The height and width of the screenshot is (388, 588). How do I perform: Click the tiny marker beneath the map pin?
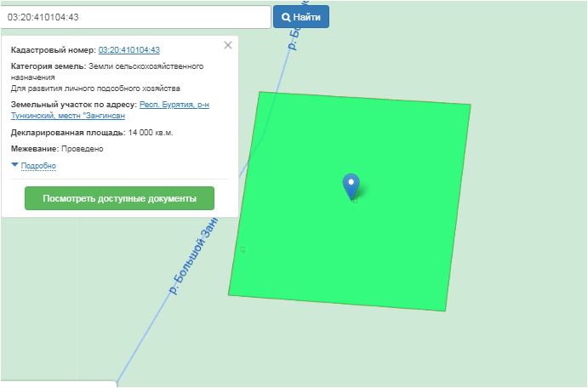[x=354, y=202]
